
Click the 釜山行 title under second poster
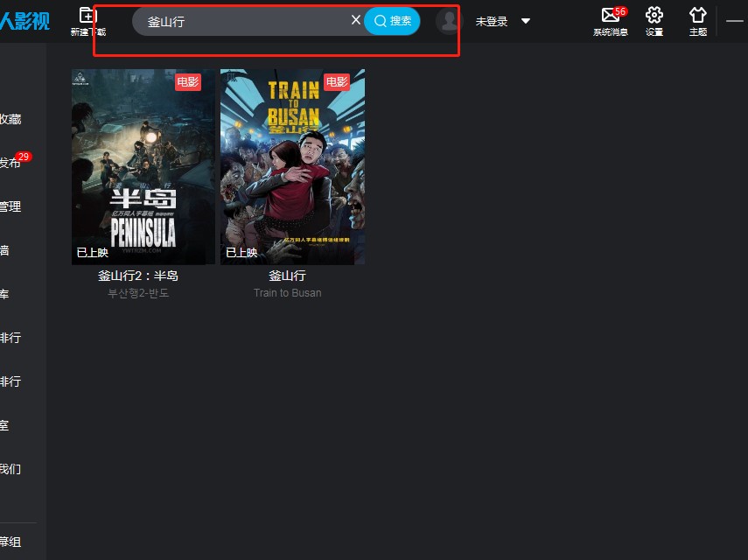tap(287, 276)
